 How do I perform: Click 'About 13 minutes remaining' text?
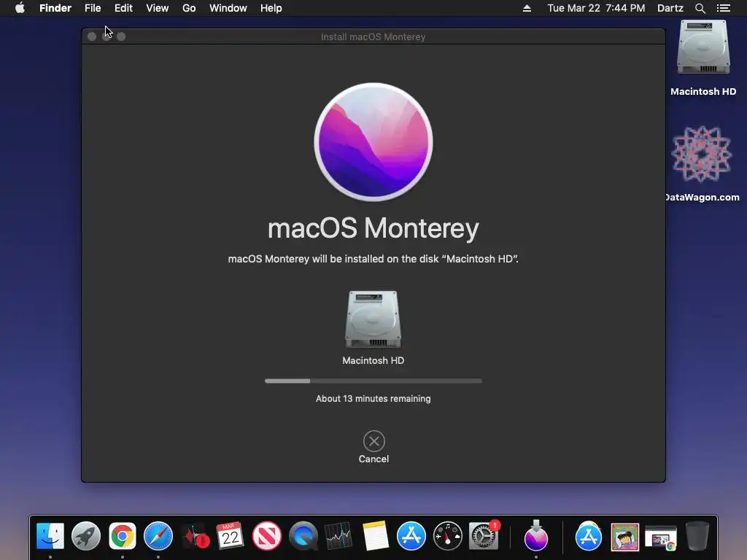click(373, 399)
